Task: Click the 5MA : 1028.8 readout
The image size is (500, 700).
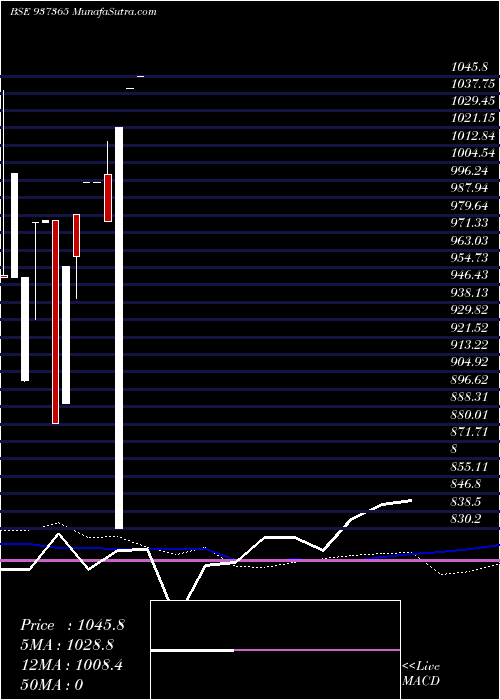Action: 67,645
